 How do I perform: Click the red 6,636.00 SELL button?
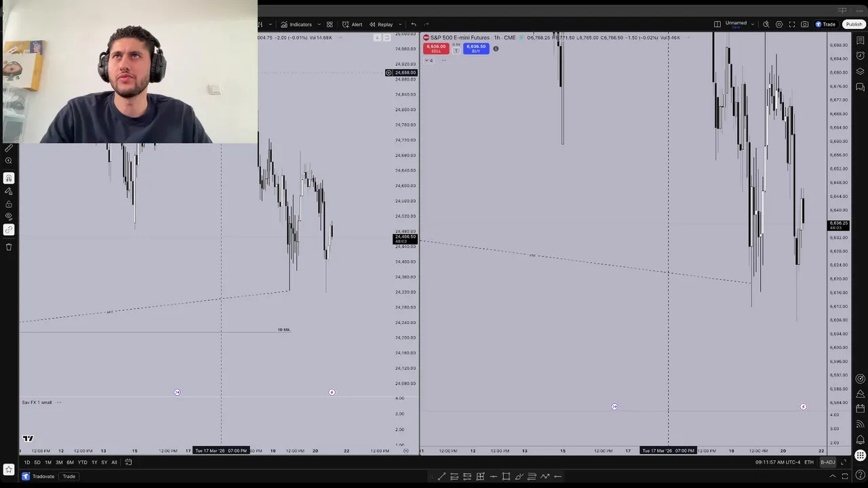436,48
